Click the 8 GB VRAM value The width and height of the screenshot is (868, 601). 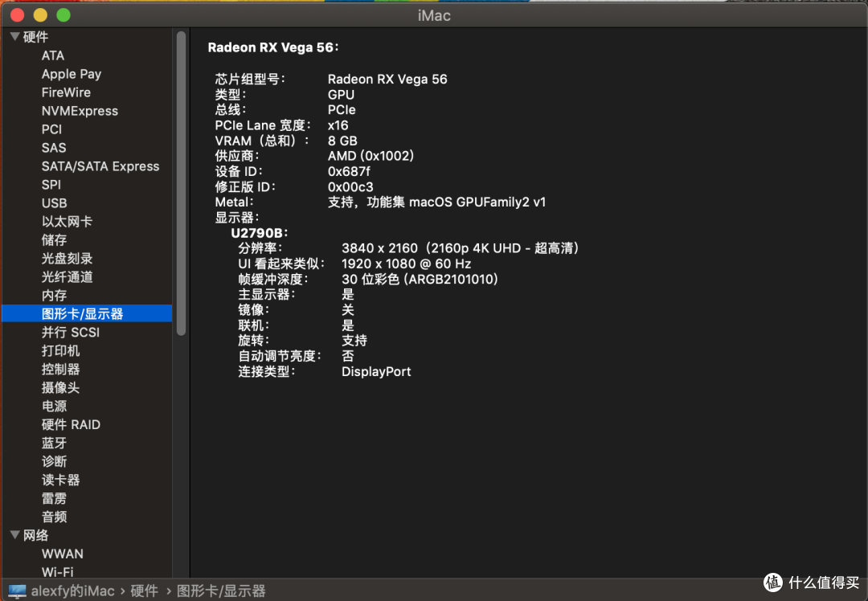coord(342,141)
